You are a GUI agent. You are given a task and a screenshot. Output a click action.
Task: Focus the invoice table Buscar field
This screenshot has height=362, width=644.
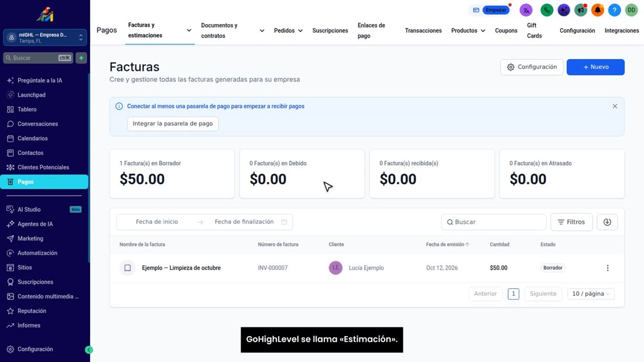click(x=494, y=222)
